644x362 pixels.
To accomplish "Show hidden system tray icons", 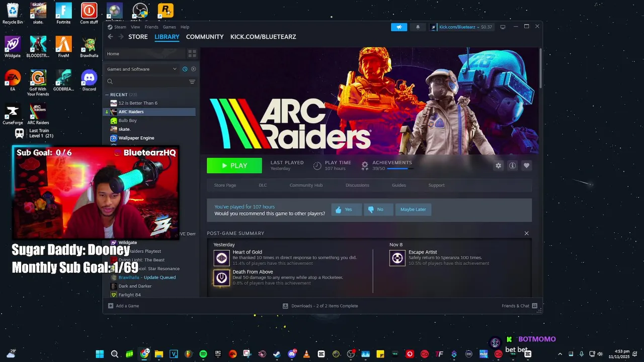I will click(560, 354).
